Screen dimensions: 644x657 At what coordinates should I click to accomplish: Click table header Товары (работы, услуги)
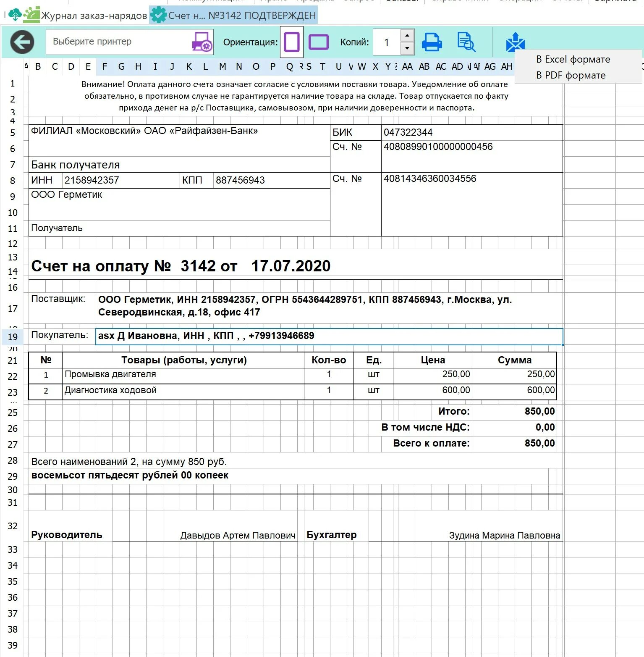[x=184, y=360]
